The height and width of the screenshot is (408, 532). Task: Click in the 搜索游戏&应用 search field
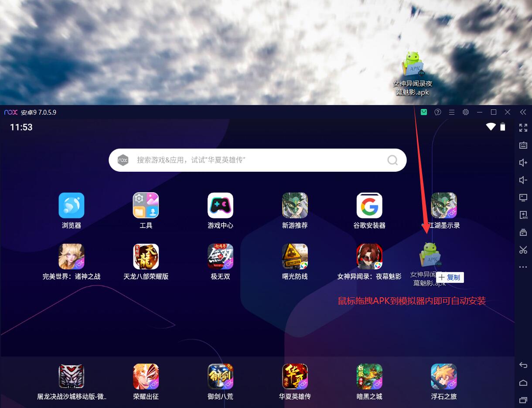coord(257,160)
